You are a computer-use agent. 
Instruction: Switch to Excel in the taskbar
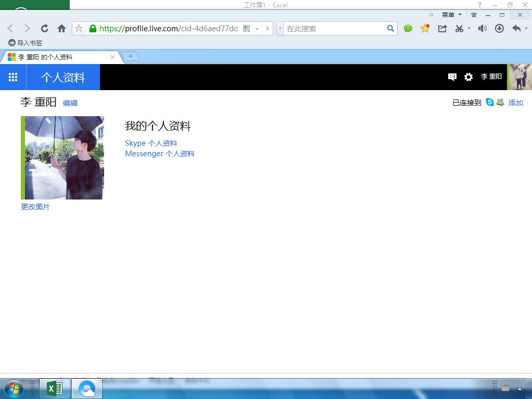point(55,389)
